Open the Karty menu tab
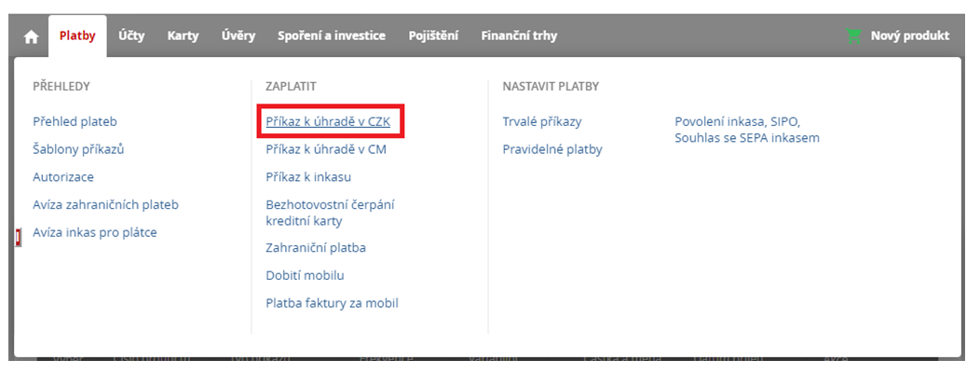Screen dimensions: 980x374 coord(183,35)
